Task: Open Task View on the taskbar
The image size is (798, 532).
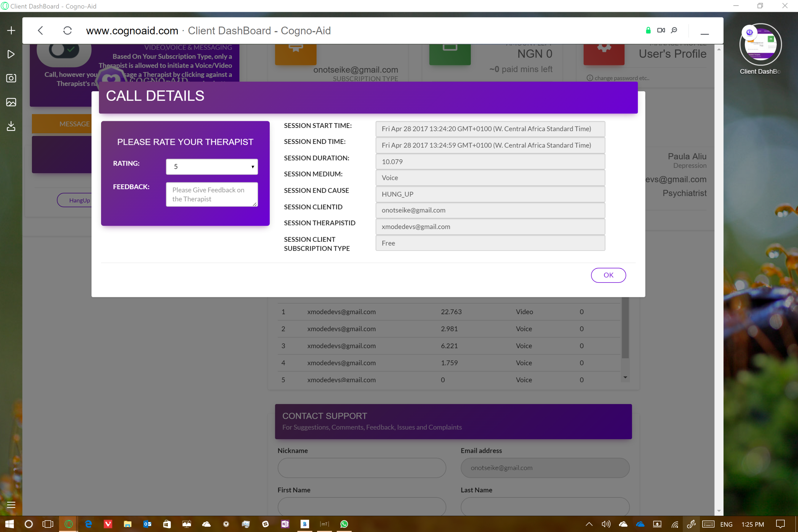Action: point(48,524)
